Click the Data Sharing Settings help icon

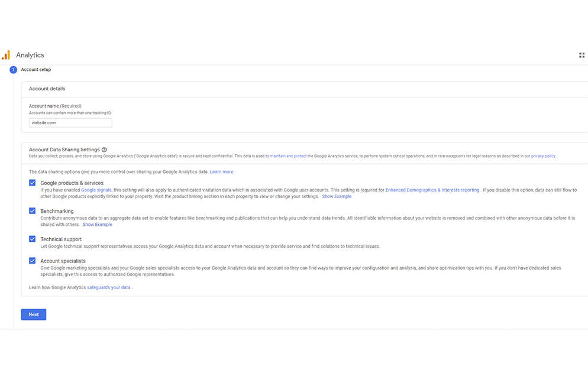click(104, 150)
